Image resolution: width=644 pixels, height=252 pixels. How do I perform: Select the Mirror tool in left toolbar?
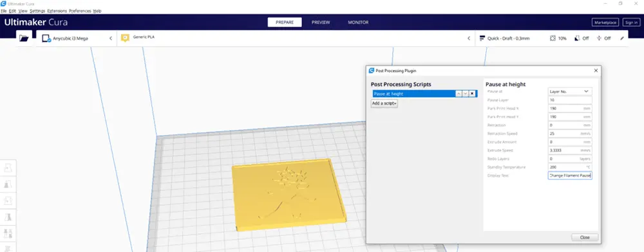(x=8, y=217)
